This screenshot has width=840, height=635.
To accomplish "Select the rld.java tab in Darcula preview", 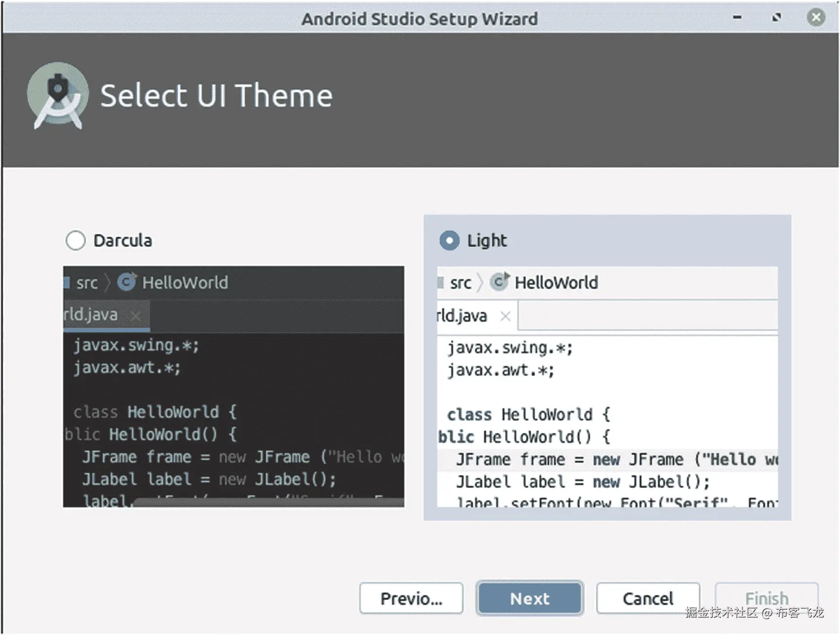I will 91,315.
